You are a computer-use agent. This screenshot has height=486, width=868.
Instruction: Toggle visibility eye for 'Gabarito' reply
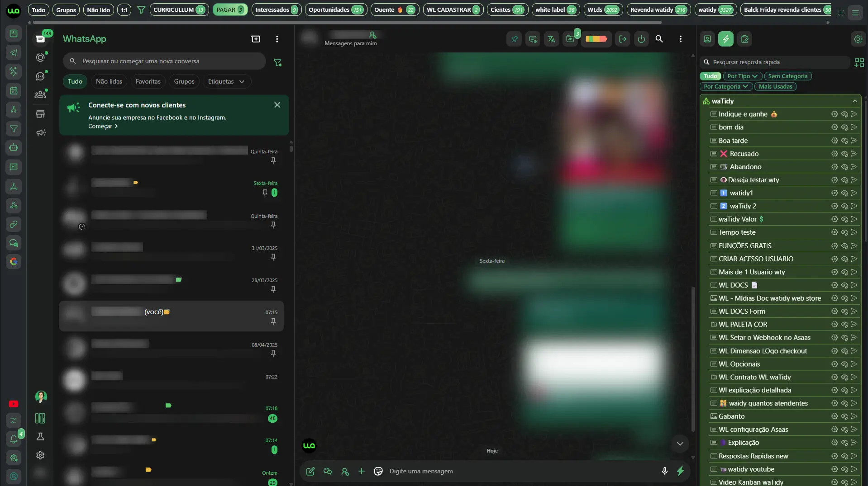tap(844, 416)
